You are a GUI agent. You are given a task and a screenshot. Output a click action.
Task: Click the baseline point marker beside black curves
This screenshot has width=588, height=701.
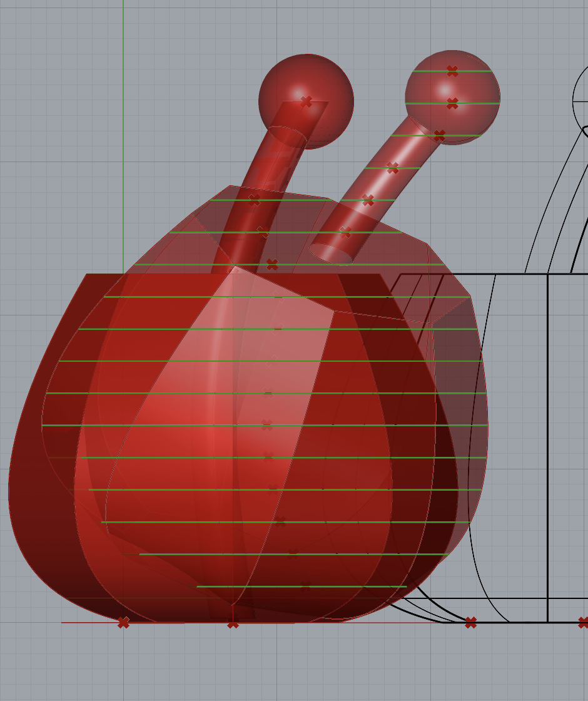[x=470, y=622]
